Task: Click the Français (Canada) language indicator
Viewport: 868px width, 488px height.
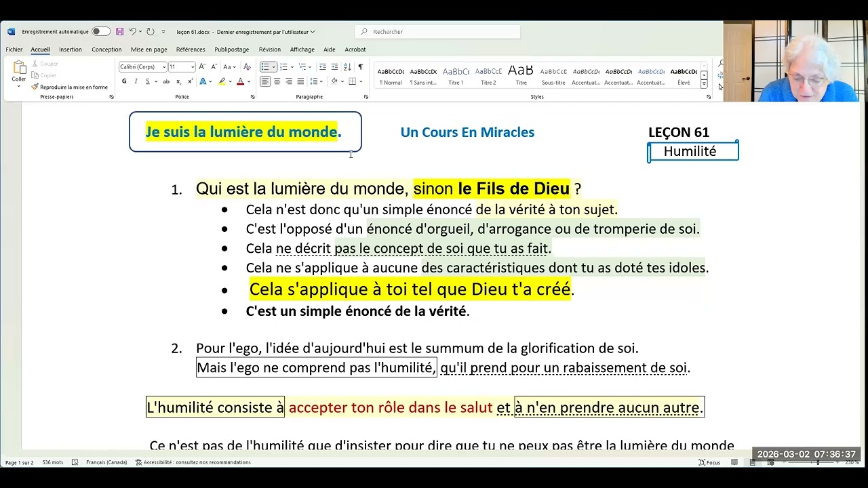Action: [106, 462]
